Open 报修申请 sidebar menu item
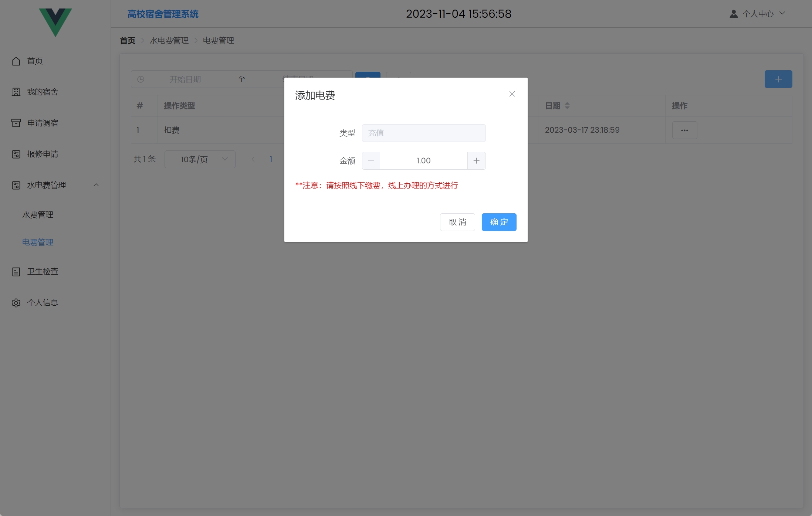This screenshot has width=812, height=516. pos(42,154)
